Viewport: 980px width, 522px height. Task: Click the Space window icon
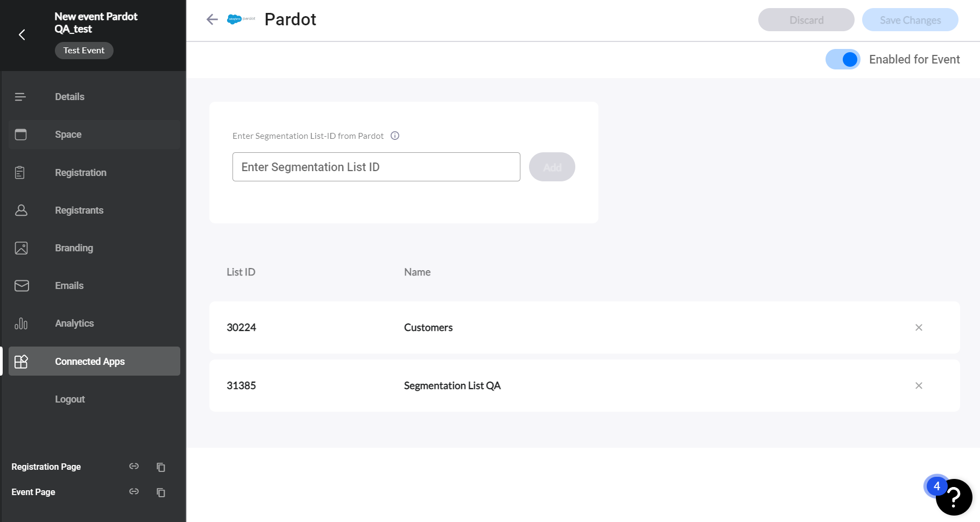(21, 135)
